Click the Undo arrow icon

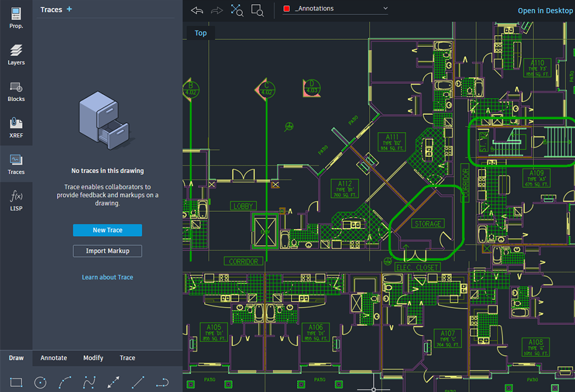pos(197,10)
